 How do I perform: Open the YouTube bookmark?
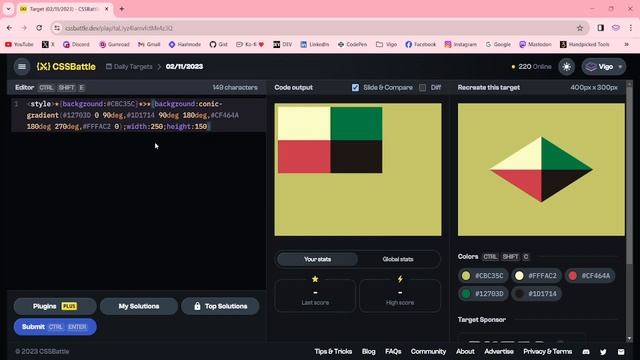[x=19, y=44]
